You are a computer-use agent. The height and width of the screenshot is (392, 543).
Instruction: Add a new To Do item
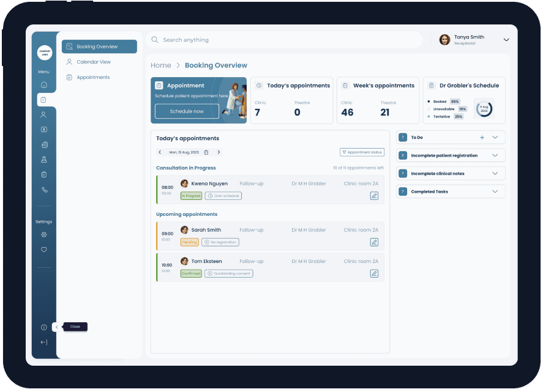[482, 138]
